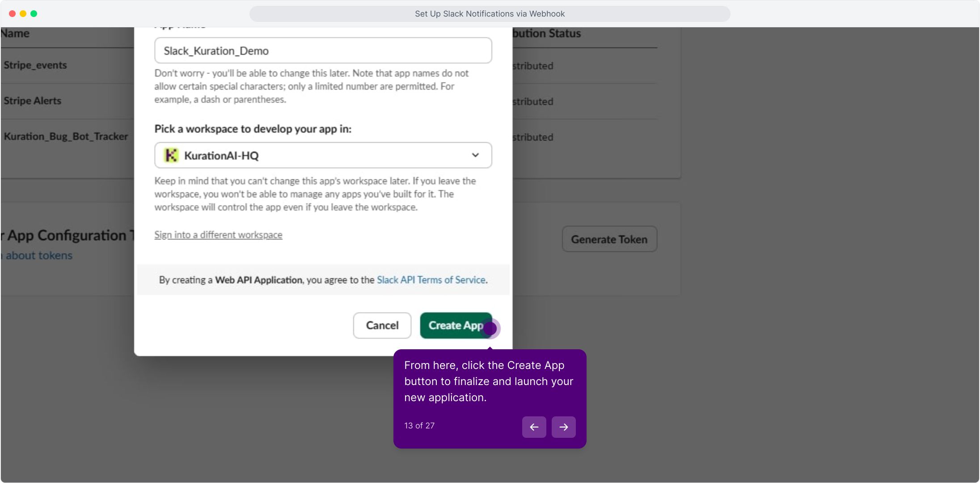
Task: Edit the Slack_Kuration_Demo app name field
Action: (x=323, y=51)
